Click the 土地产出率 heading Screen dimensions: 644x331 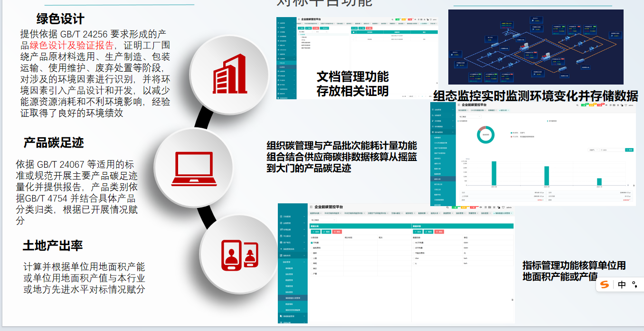coord(53,246)
